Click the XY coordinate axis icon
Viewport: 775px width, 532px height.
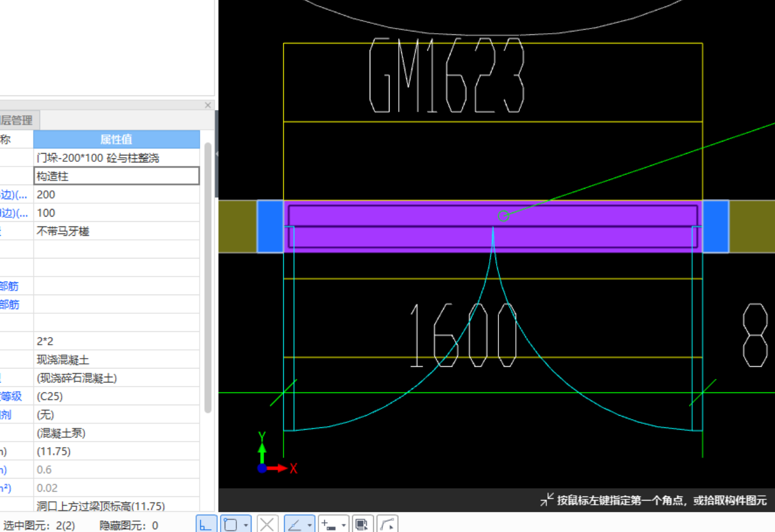coord(277,453)
